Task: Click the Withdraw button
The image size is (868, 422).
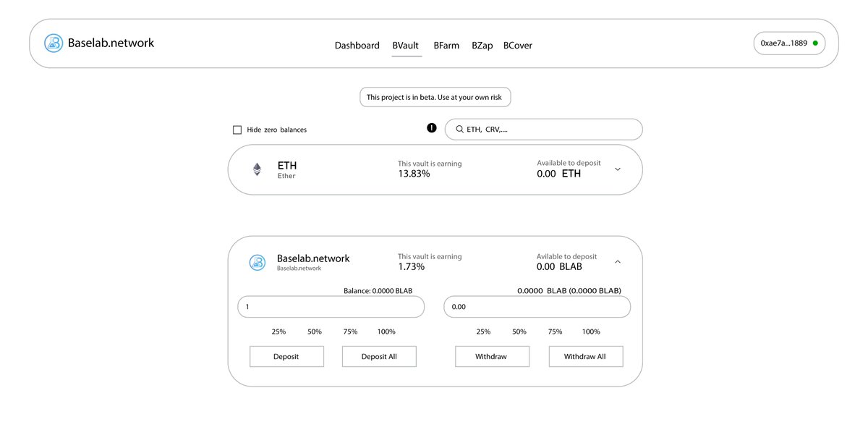Action: click(492, 356)
